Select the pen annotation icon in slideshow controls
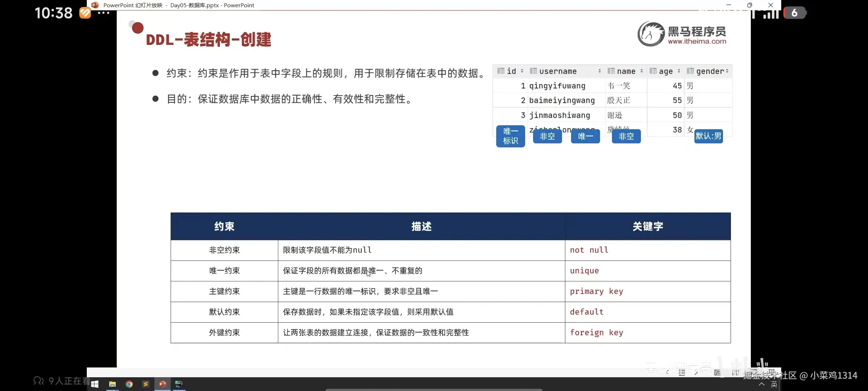The width and height of the screenshot is (868, 391). click(681, 373)
